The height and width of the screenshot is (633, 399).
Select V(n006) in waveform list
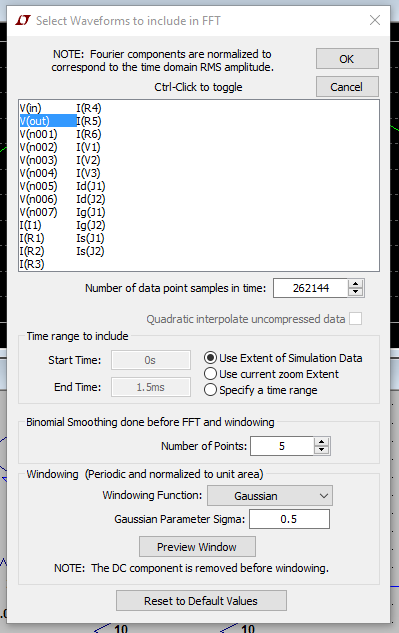tap(38, 199)
